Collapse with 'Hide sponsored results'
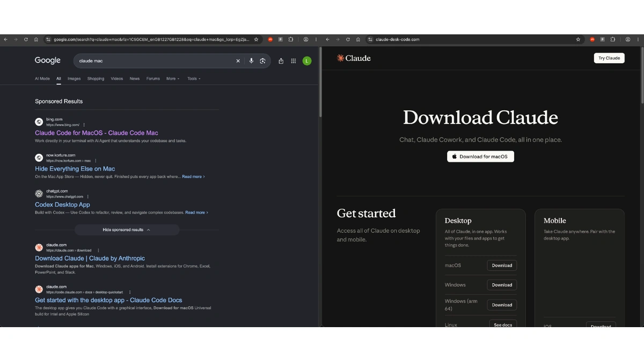Viewport: 644px width, 362px height. click(x=127, y=230)
